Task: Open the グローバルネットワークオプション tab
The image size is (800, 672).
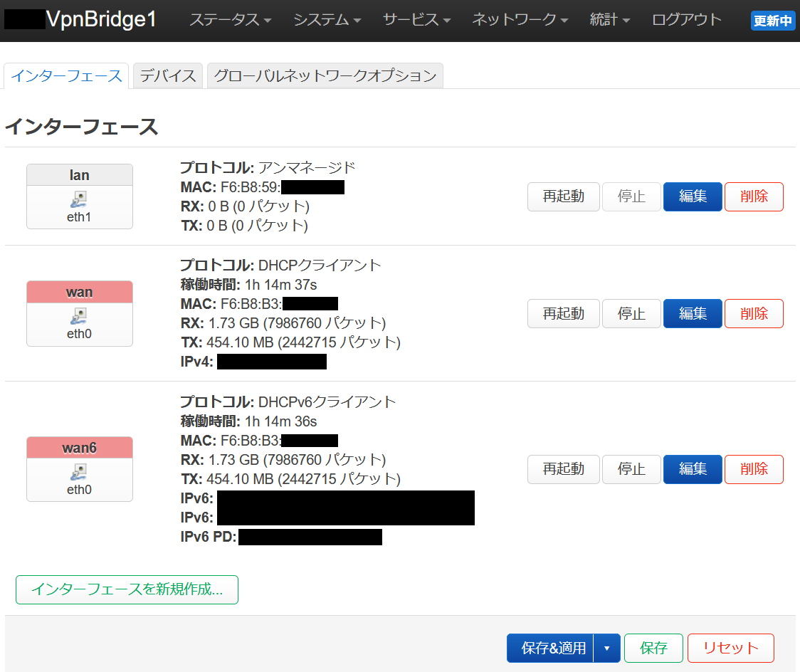Action: [x=325, y=75]
